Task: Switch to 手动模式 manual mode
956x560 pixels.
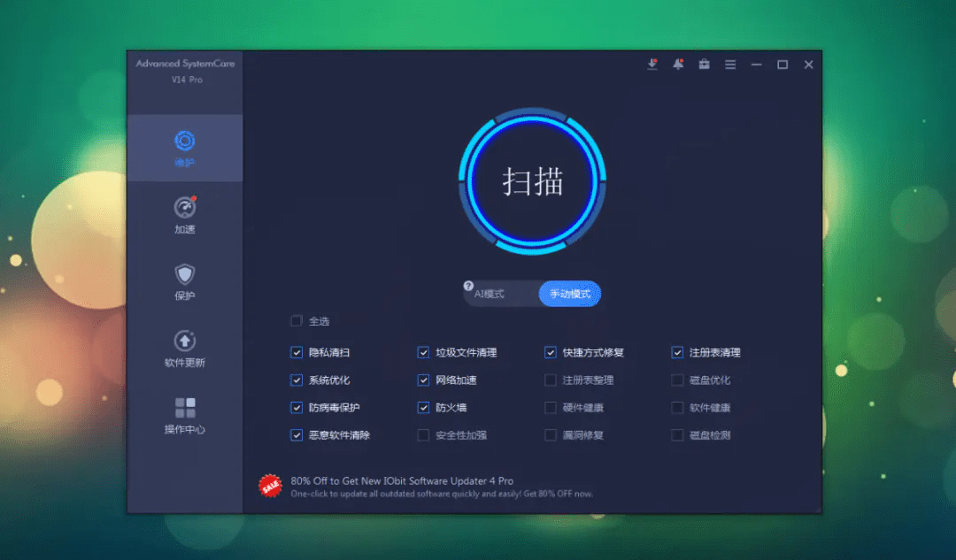Action: click(570, 294)
